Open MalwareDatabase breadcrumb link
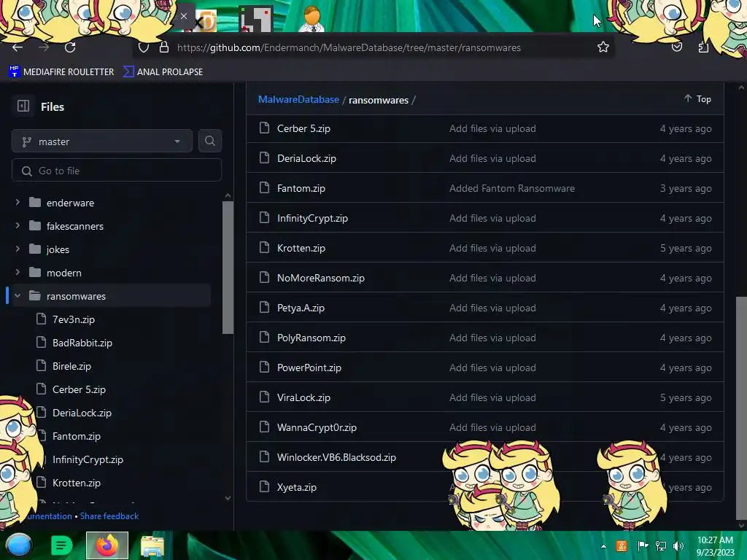This screenshot has height=560, width=747. (x=298, y=99)
